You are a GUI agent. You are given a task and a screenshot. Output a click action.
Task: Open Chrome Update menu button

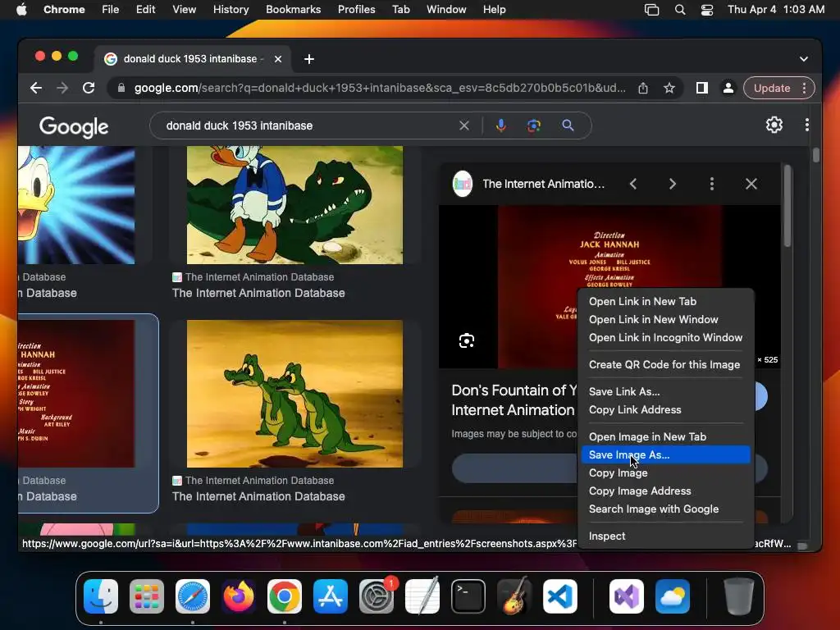pyautogui.click(x=779, y=88)
